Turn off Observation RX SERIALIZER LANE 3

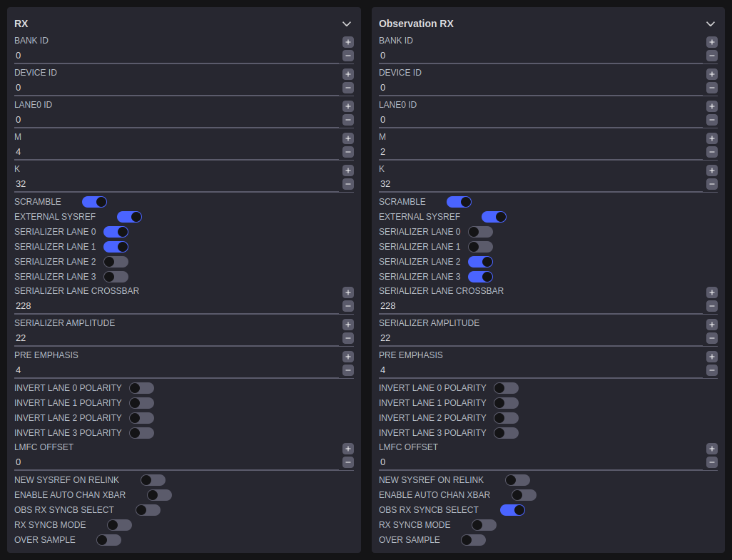480,277
